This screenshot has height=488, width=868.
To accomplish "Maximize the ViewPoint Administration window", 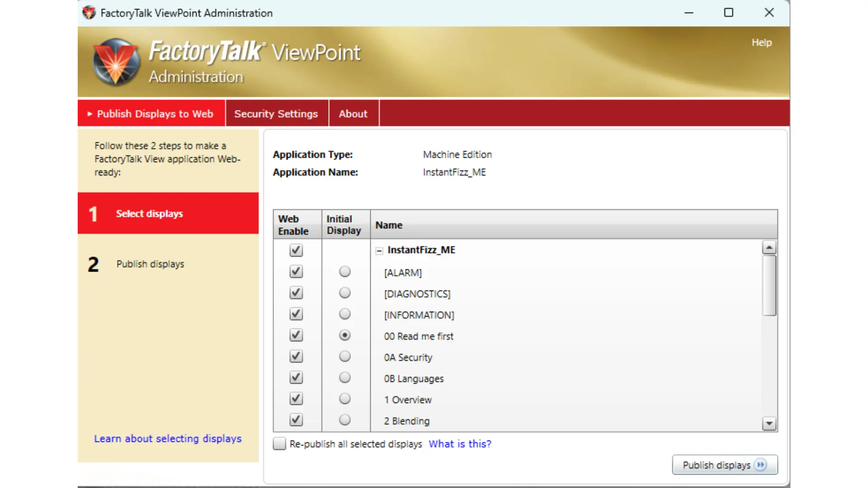I will [x=728, y=13].
